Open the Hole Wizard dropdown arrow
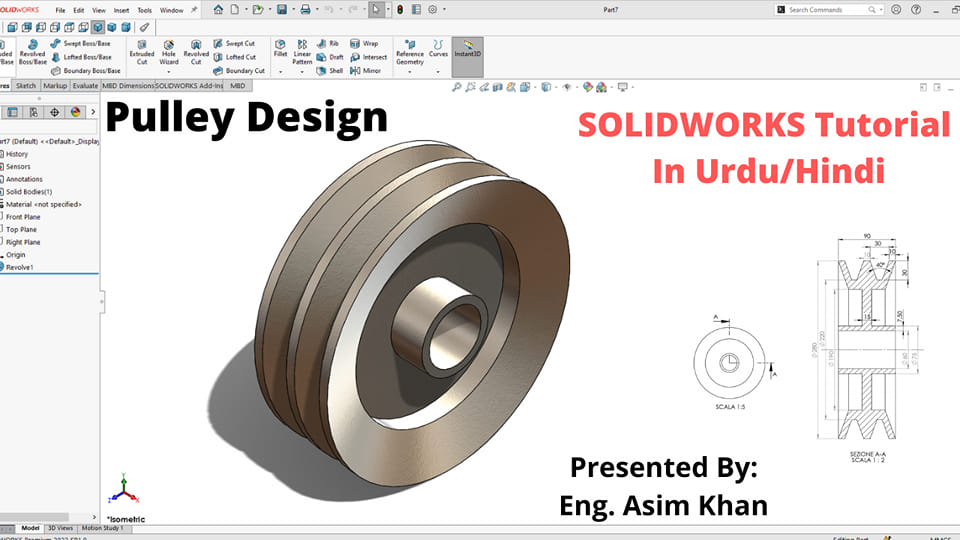 pos(169,72)
